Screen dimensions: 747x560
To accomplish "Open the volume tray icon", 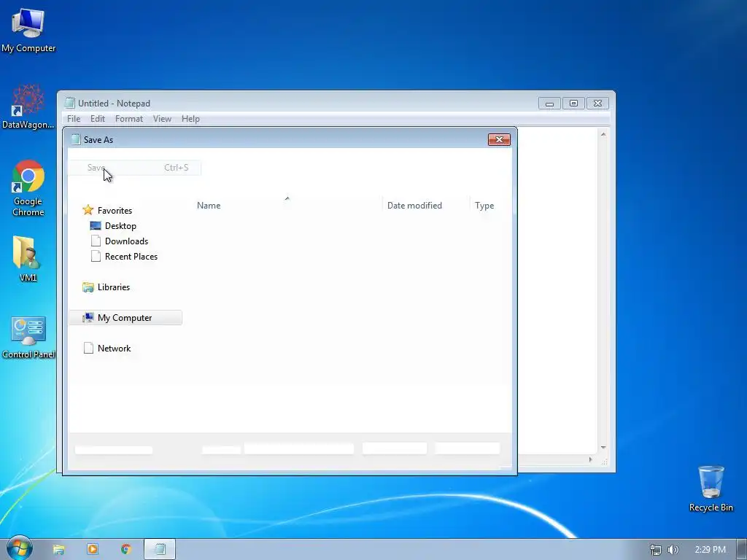I will (x=673, y=550).
